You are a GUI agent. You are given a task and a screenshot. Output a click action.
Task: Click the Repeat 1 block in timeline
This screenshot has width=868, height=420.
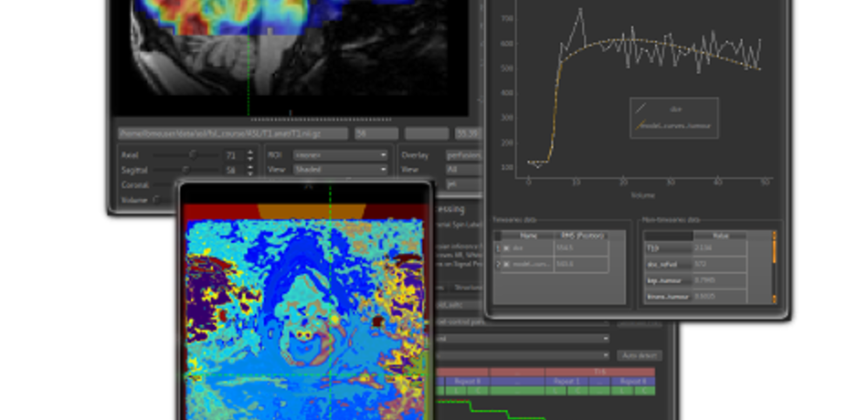tap(566, 381)
